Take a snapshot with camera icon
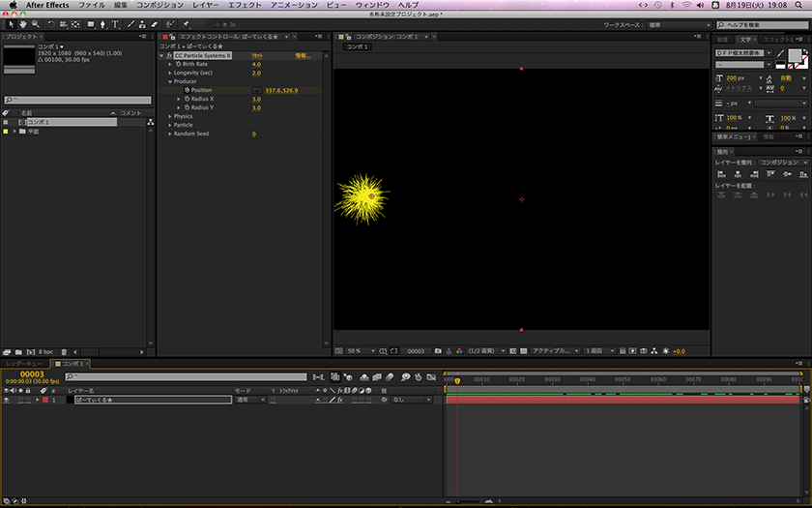Viewport: 812px width, 508px height. click(x=438, y=351)
